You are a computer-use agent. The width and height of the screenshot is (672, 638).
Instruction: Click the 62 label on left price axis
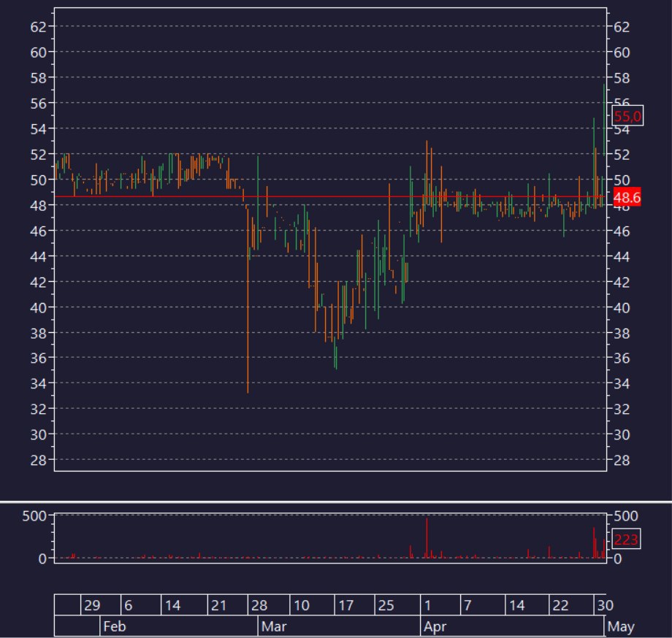[38, 26]
